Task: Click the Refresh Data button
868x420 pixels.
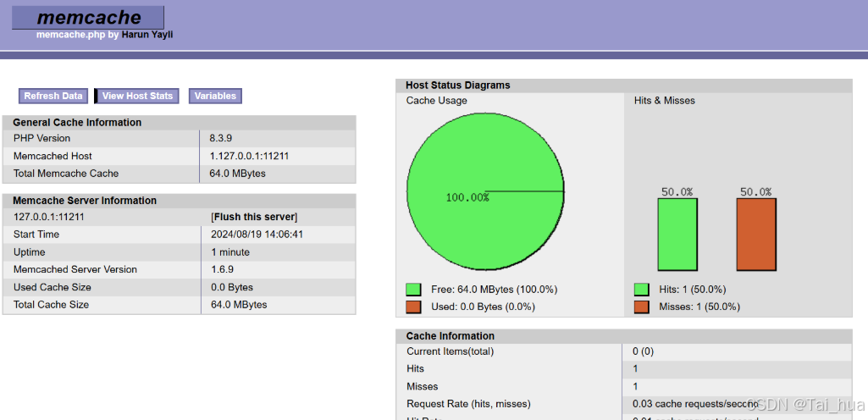Action: coord(53,96)
